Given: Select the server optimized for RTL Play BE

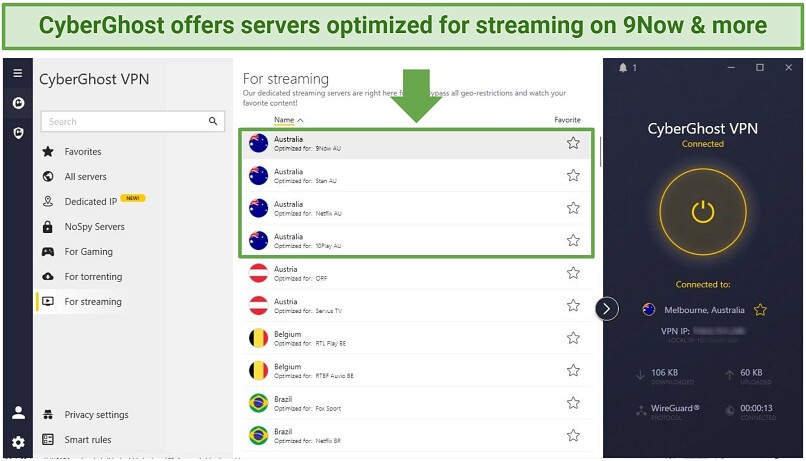Looking at the screenshot, I should click(417, 338).
